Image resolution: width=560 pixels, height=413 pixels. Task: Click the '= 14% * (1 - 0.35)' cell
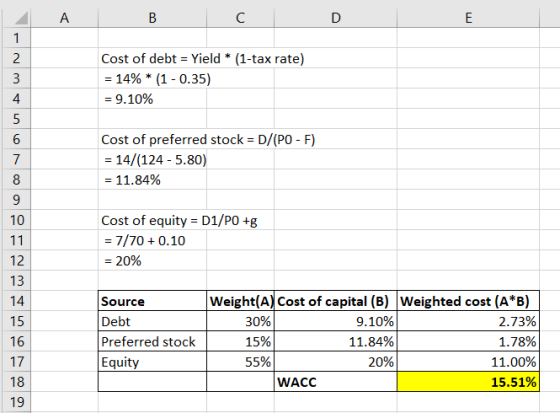[x=152, y=79]
